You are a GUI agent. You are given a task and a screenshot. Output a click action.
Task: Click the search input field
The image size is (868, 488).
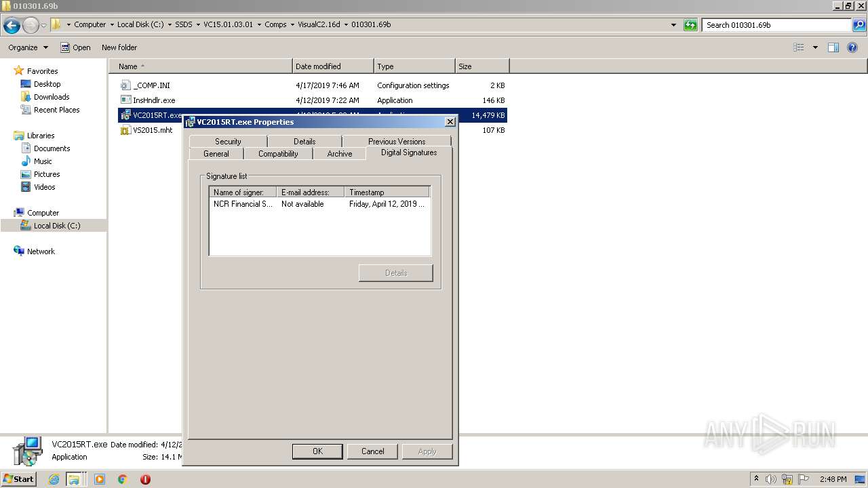click(x=777, y=25)
